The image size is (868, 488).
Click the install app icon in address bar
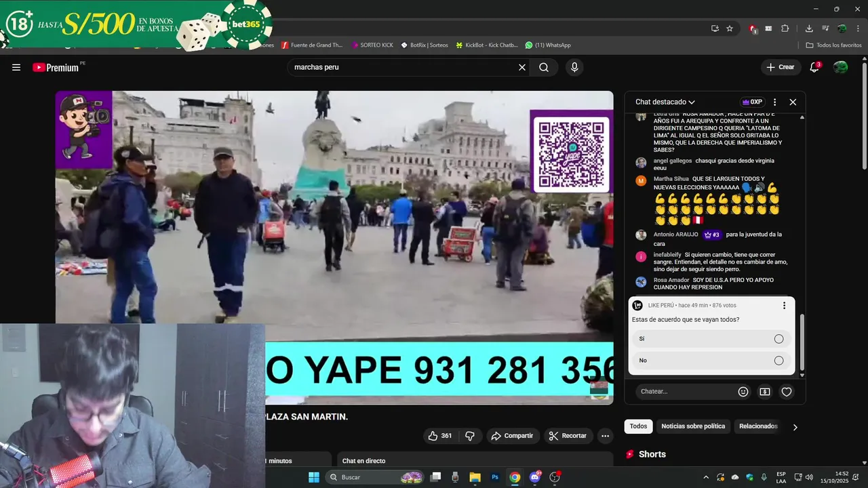[715, 28]
